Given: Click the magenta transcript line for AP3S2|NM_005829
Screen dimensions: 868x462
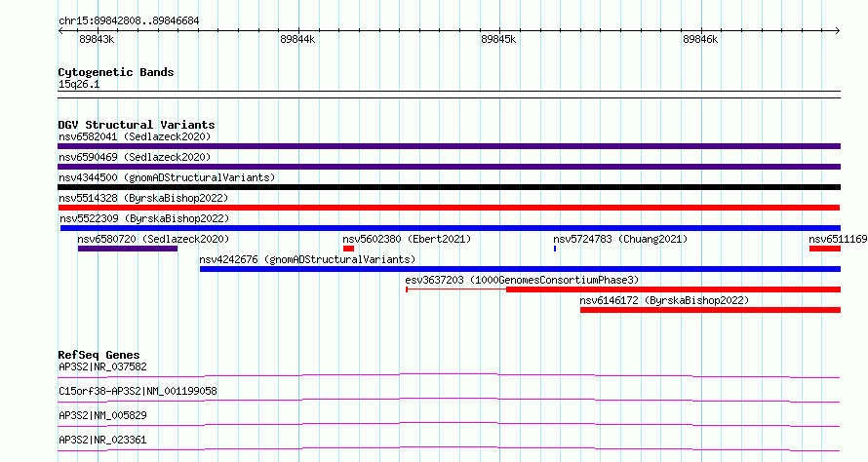Looking at the screenshot, I should 449,424.
